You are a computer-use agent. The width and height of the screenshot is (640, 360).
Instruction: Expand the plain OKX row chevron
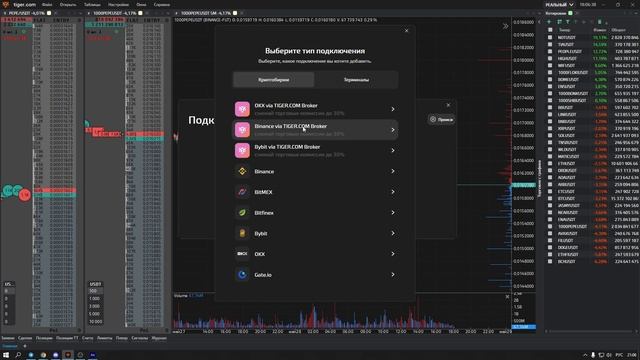point(393,254)
